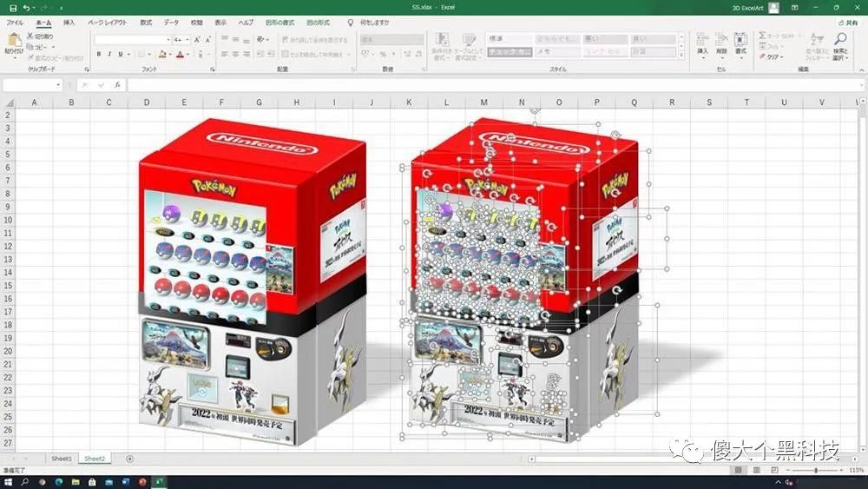The height and width of the screenshot is (489, 868).
Task: Click the ribbon display options icon
Action: 794,8
